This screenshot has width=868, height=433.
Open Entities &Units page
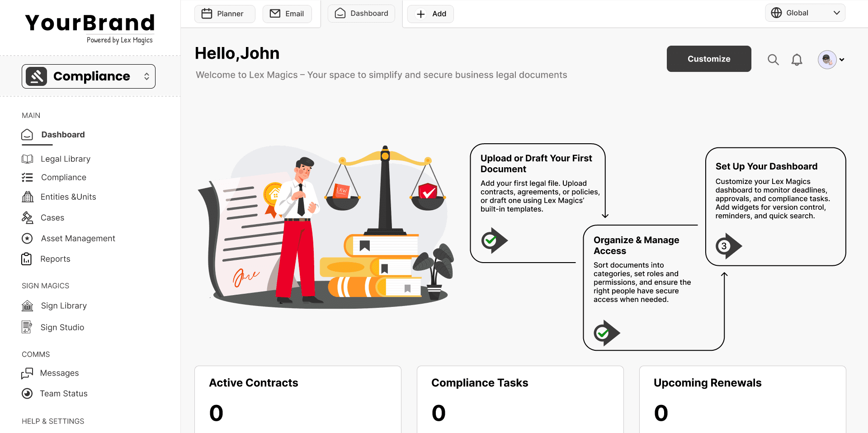pos(59,197)
